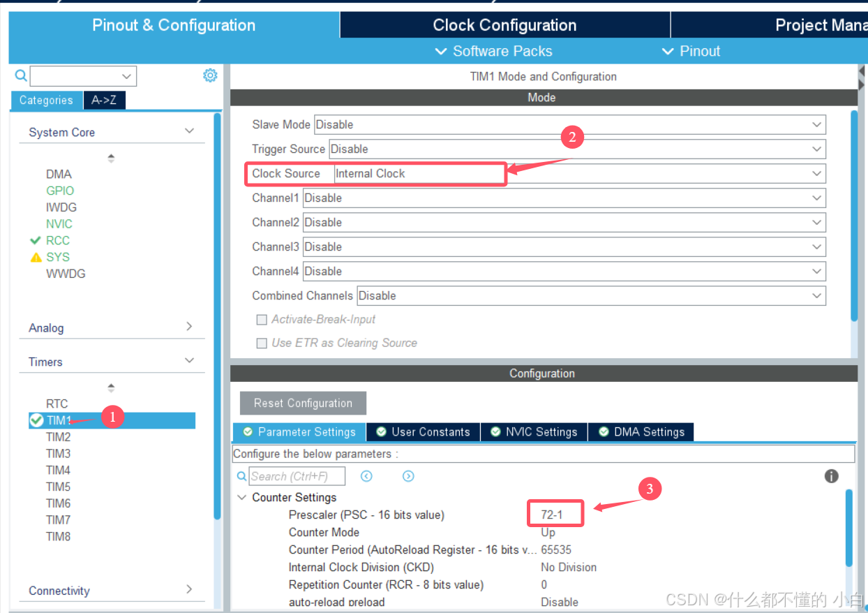Screen dimensions: 868x613
Task: Enable the Activate-Break-Input checkbox
Action: pos(262,320)
